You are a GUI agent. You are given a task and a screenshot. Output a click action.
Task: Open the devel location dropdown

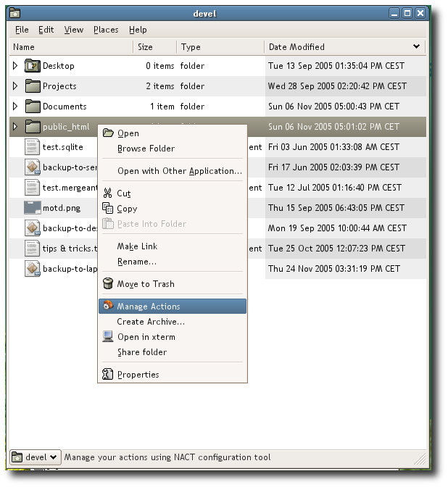coord(36,457)
